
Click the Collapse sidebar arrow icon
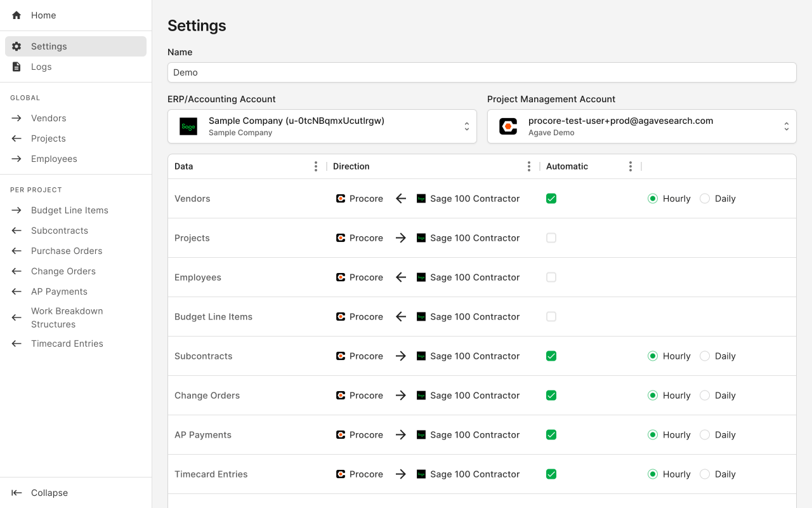16,493
